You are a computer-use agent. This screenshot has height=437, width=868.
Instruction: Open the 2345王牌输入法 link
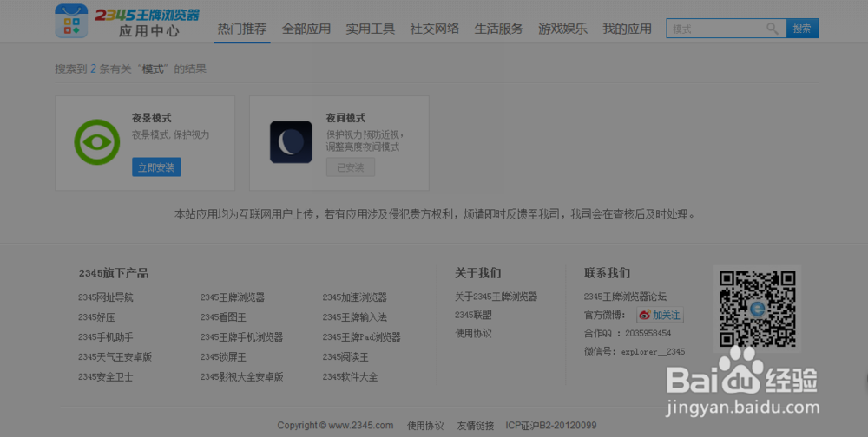coord(355,317)
